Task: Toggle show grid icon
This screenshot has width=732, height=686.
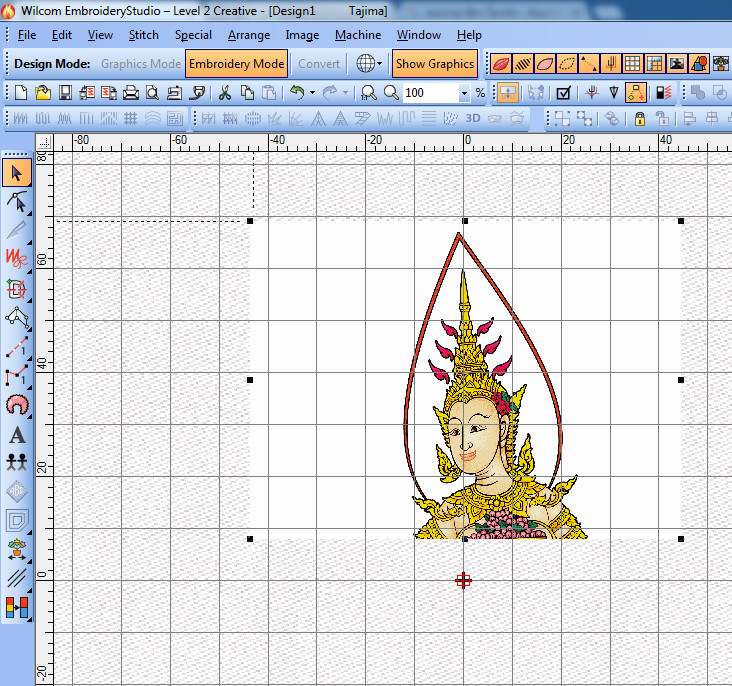Action: (633, 64)
